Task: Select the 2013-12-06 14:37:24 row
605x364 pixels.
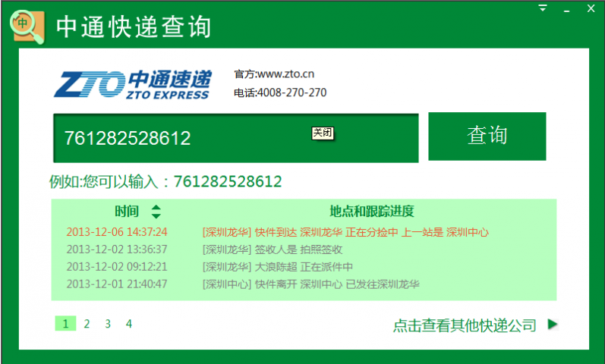Action: point(304,232)
